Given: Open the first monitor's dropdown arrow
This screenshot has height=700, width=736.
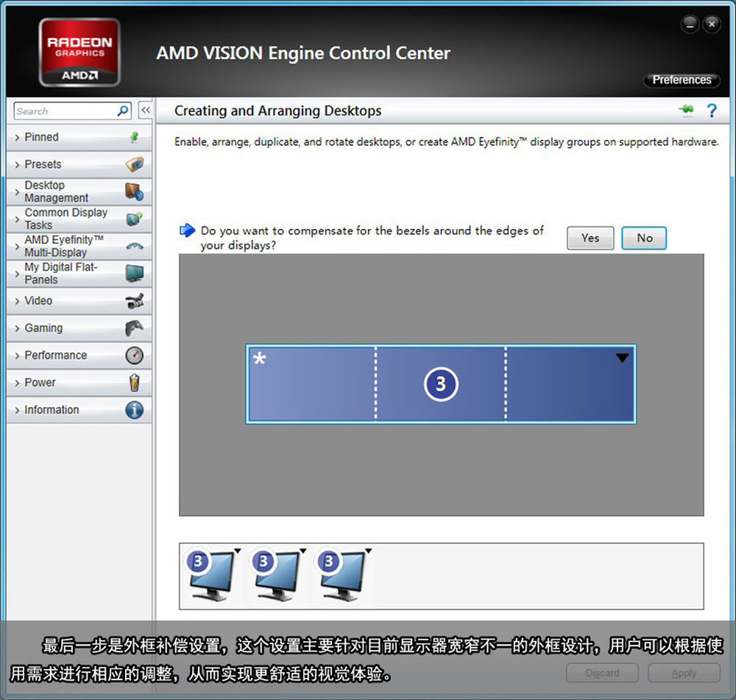Looking at the screenshot, I should pos(238,551).
